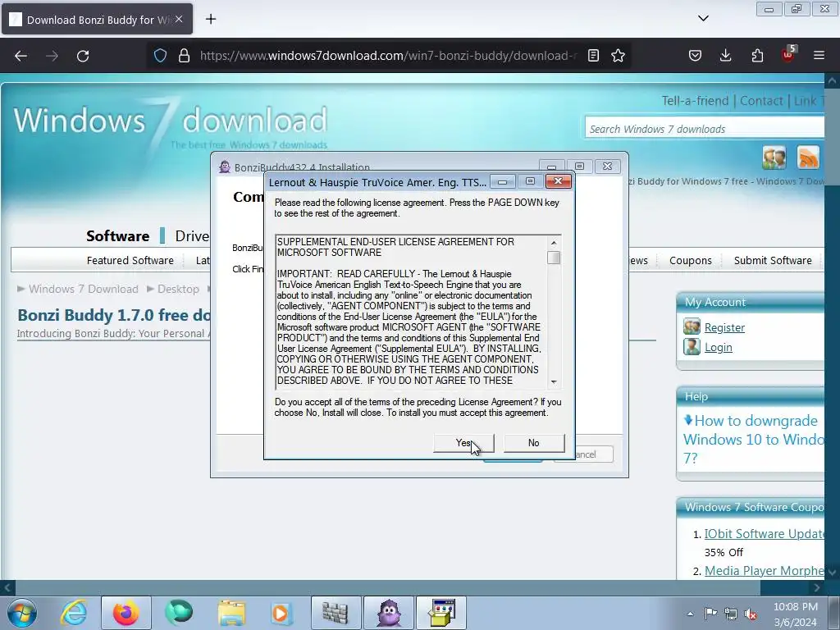Open Windows 7 Download breadcrumb
This screenshot has height=630, width=840.
[84, 290]
